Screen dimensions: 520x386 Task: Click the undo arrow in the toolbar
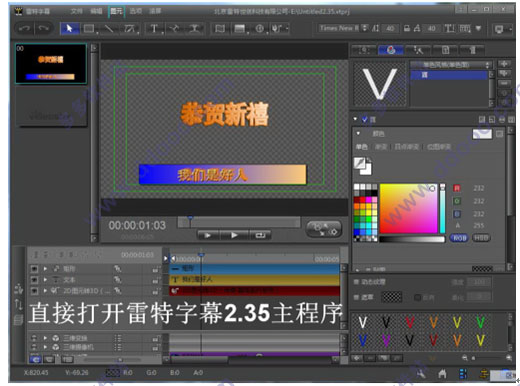click(x=24, y=29)
